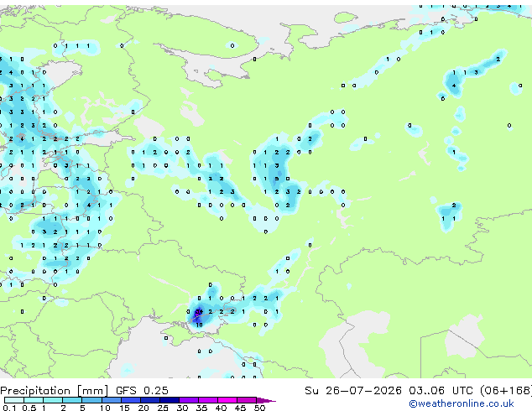The width and height of the screenshot is (532, 411).
Task: Click legend scale label '0.1'
Action: (10, 408)
